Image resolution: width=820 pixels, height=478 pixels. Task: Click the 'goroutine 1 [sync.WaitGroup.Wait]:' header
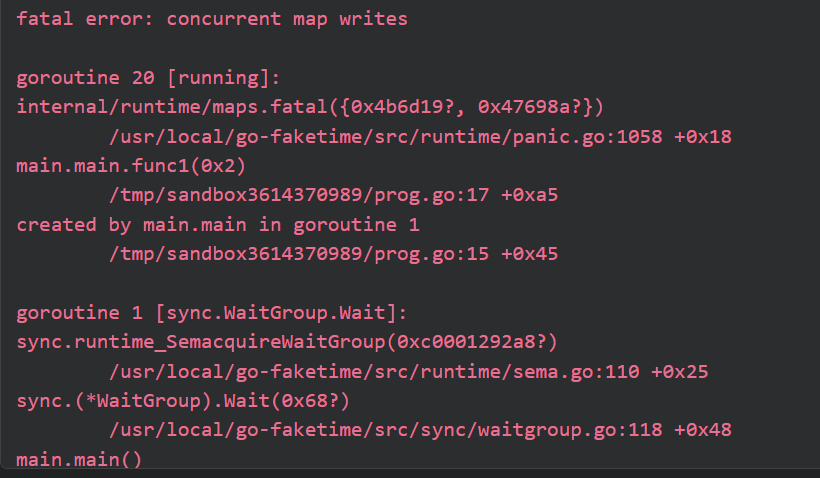point(212,313)
